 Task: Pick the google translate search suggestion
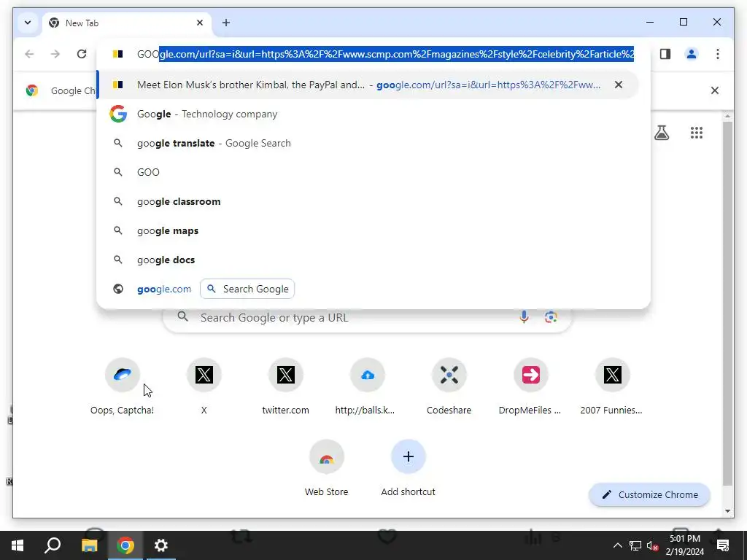click(x=368, y=143)
